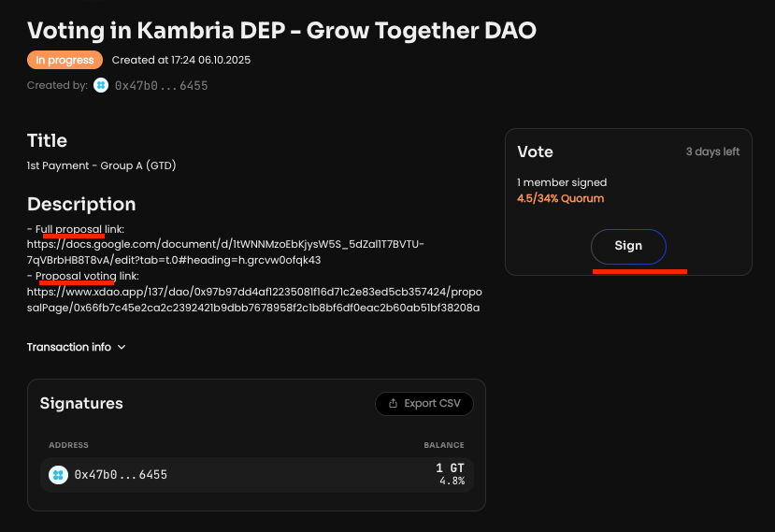Select signer address 0x47b0...6455 in table
Screen dimensions: 775x532
pyautogui.click(x=121, y=475)
